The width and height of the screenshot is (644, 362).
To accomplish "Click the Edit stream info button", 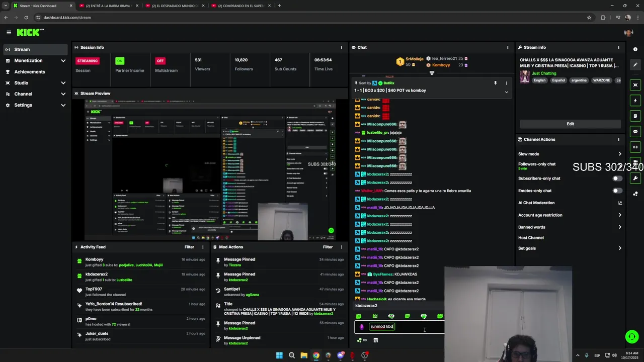I will (x=570, y=124).
